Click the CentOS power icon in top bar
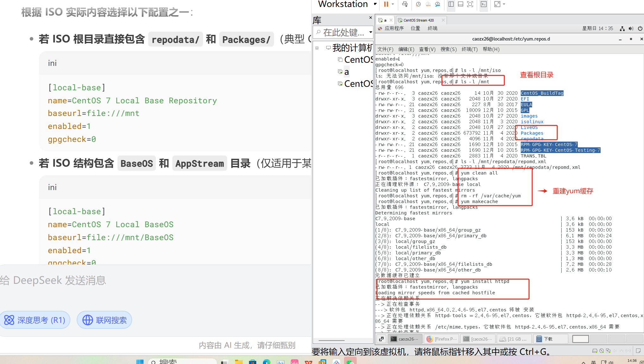 (x=640, y=29)
